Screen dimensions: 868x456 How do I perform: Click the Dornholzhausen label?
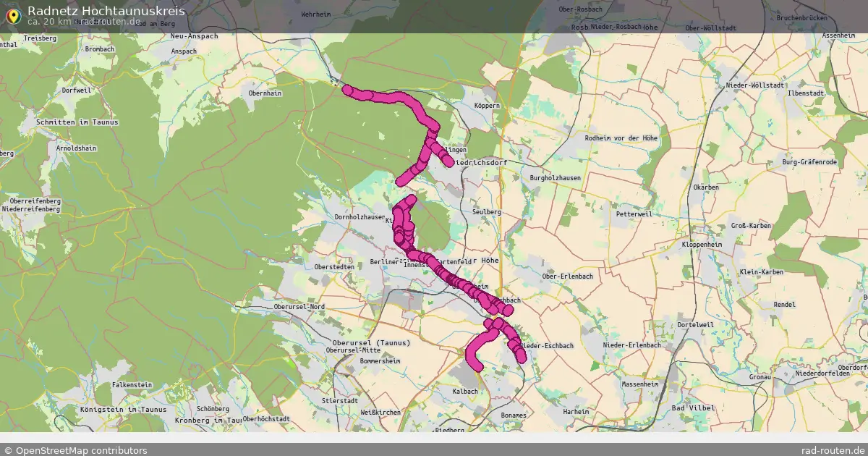pyautogui.click(x=360, y=216)
